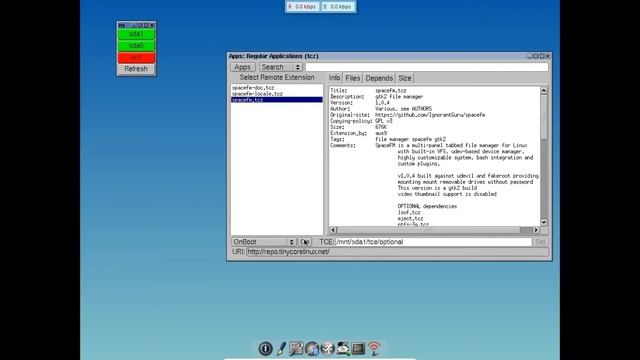Open the Terminal dock icon

point(358,349)
